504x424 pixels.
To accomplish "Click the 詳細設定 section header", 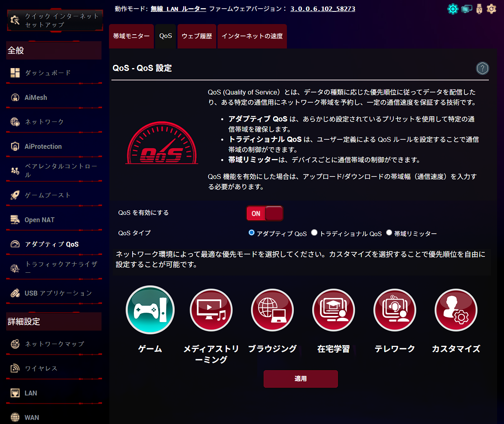I will coord(54,322).
